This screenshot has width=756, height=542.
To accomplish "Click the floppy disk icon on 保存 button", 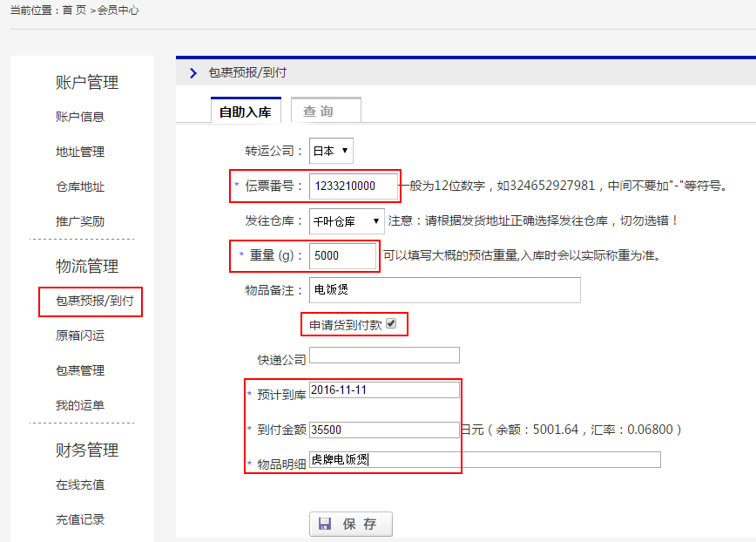I will [x=325, y=524].
